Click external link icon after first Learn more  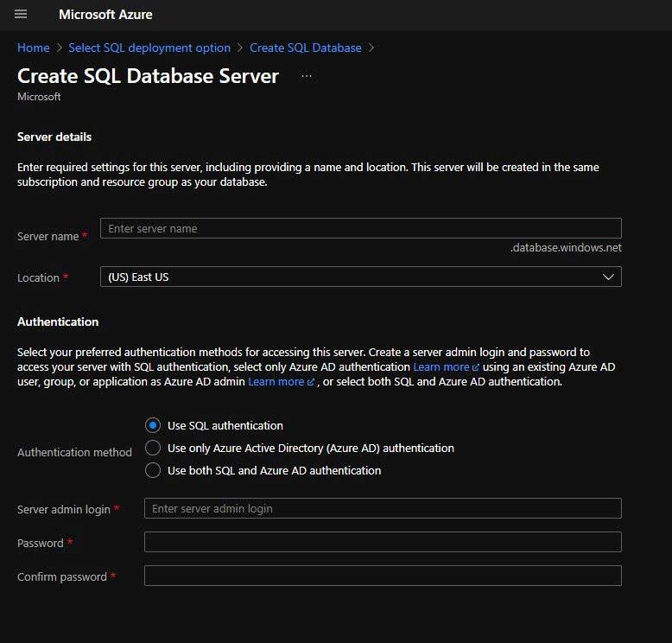point(475,367)
